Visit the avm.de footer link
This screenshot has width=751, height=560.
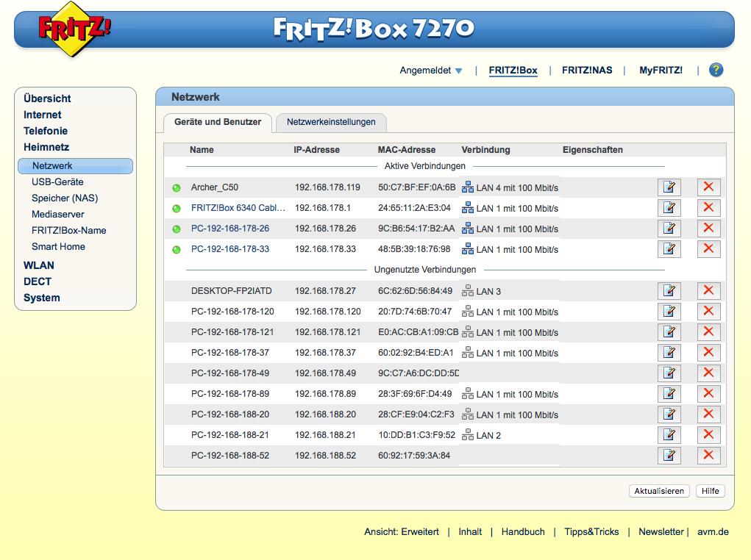coord(713,532)
